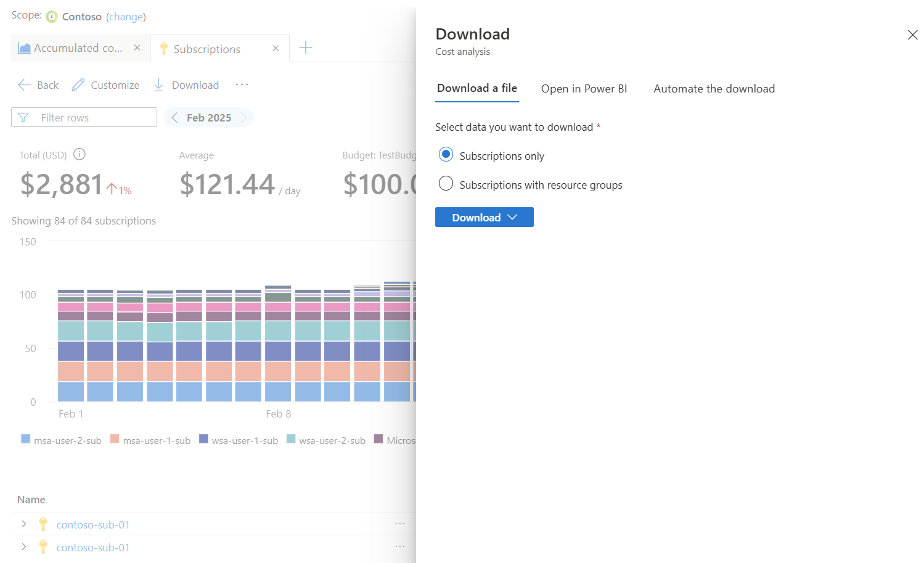The image size is (924, 563).
Task: Switch to Open in Power BI tab
Action: coord(584,89)
